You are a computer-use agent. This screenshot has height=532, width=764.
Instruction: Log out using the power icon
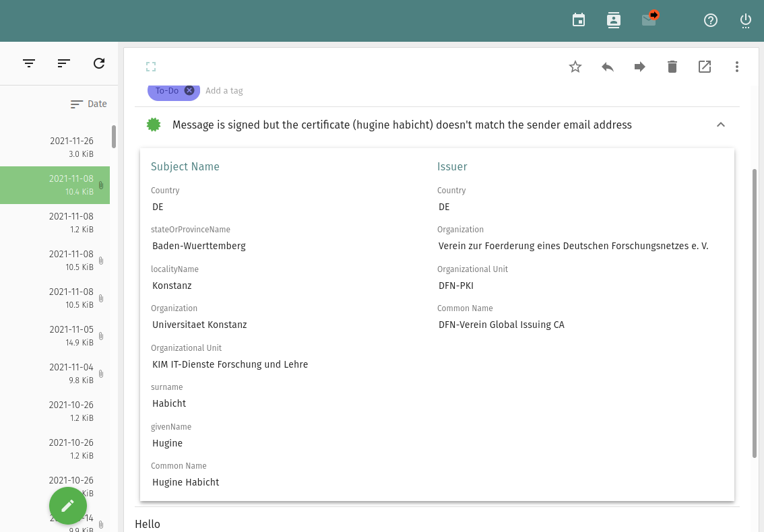click(746, 20)
